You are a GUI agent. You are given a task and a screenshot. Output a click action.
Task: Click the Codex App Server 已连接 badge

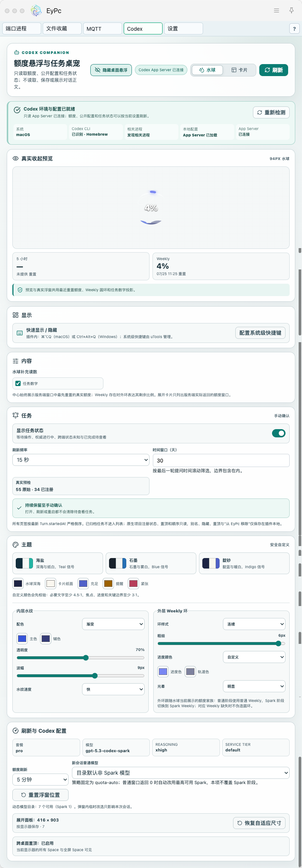[x=161, y=70]
